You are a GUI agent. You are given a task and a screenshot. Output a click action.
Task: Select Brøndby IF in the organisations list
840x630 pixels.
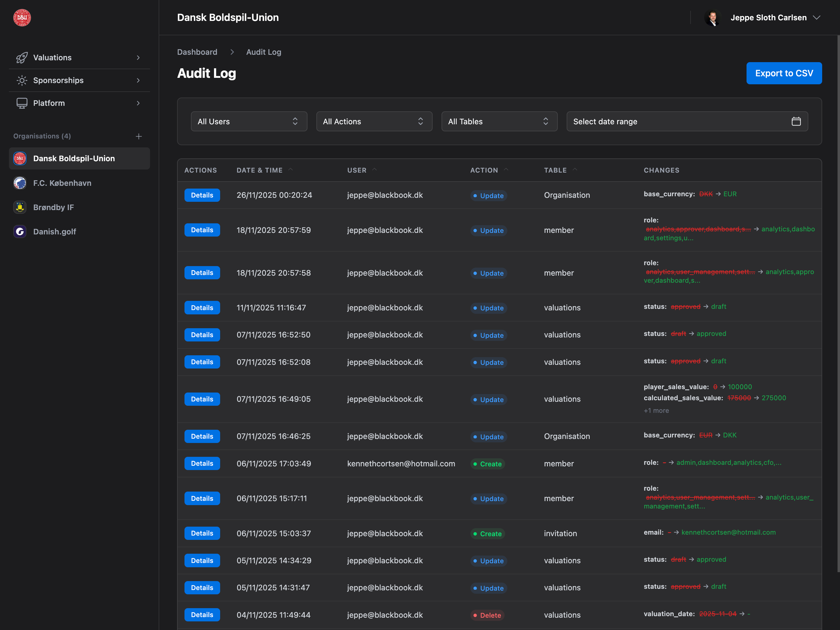pyautogui.click(x=53, y=207)
